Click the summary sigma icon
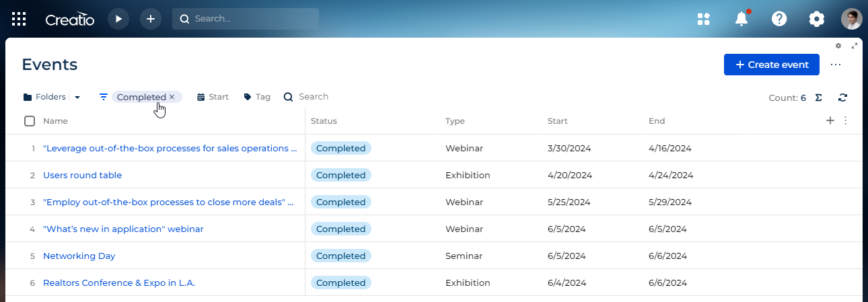 point(818,98)
